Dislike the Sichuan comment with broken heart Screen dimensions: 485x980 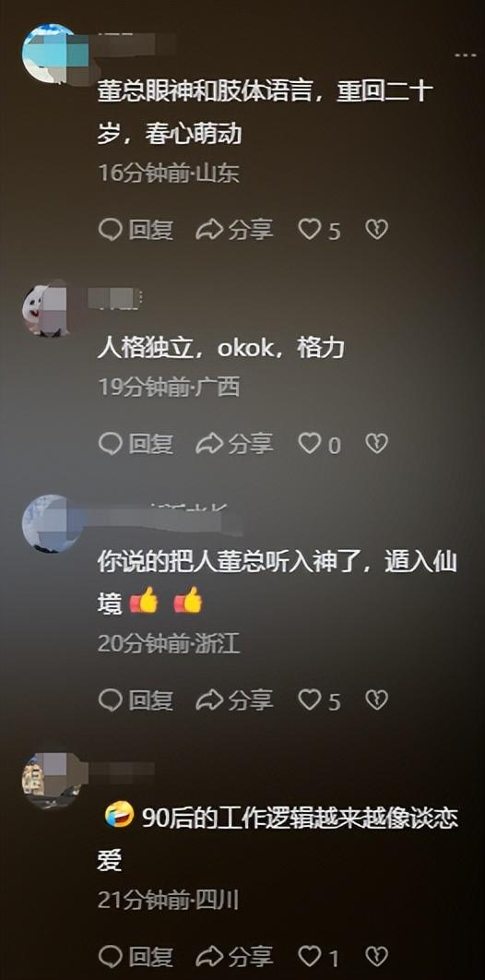coord(376,956)
